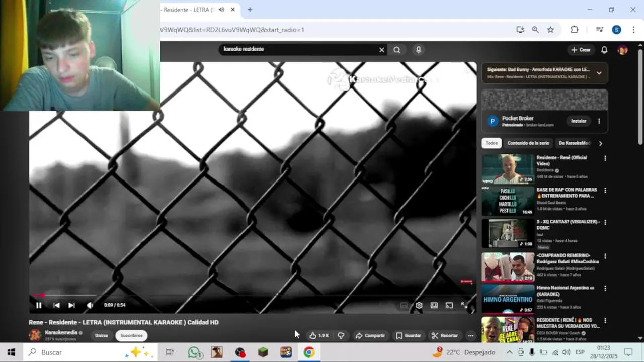
Task: Open the Himno Nacional Argentino karaoke video
Action: coord(508,299)
